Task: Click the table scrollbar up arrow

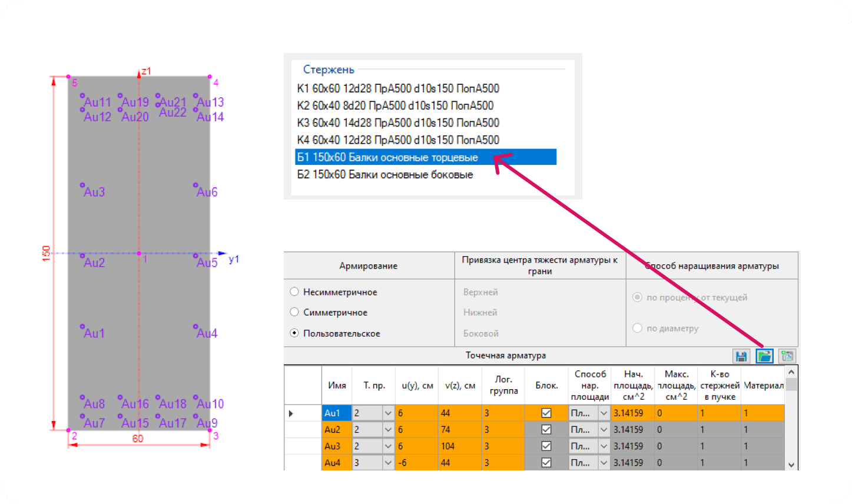Action: pos(791,372)
